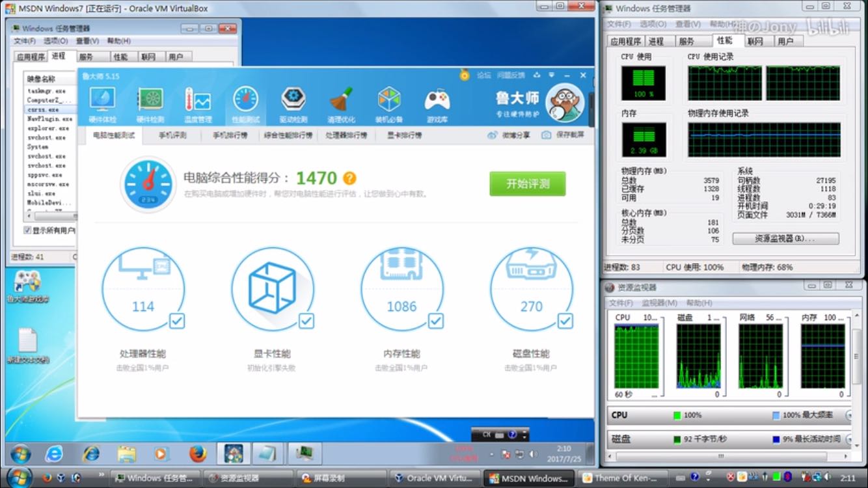Open Firefox in guest taskbar

(198, 454)
